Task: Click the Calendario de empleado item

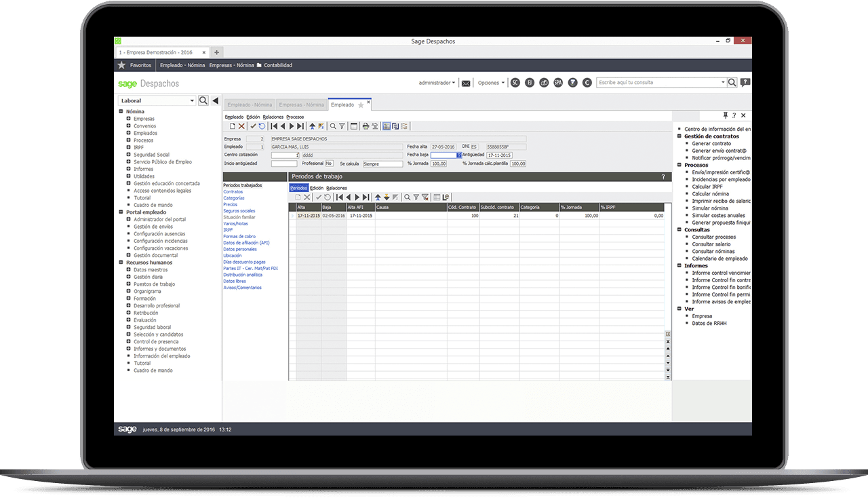Action: [719, 258]
